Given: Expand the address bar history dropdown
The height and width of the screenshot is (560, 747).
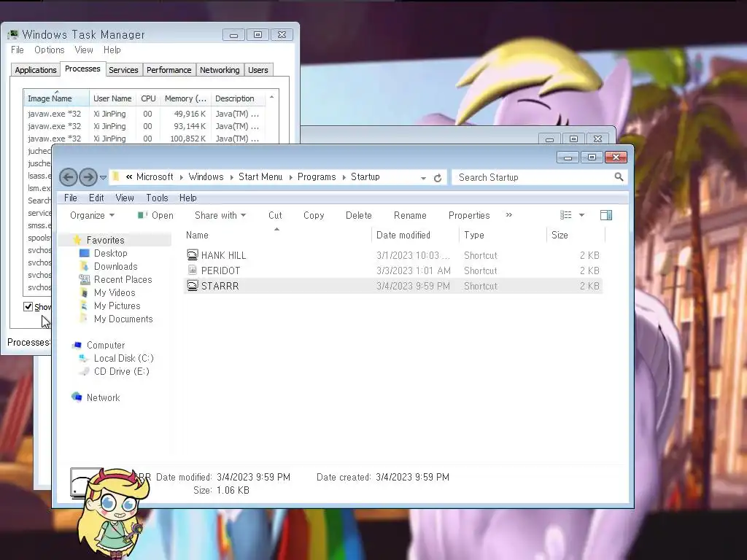Looking at the screenshot, I should pyautogui.click(x=423, y=178).
